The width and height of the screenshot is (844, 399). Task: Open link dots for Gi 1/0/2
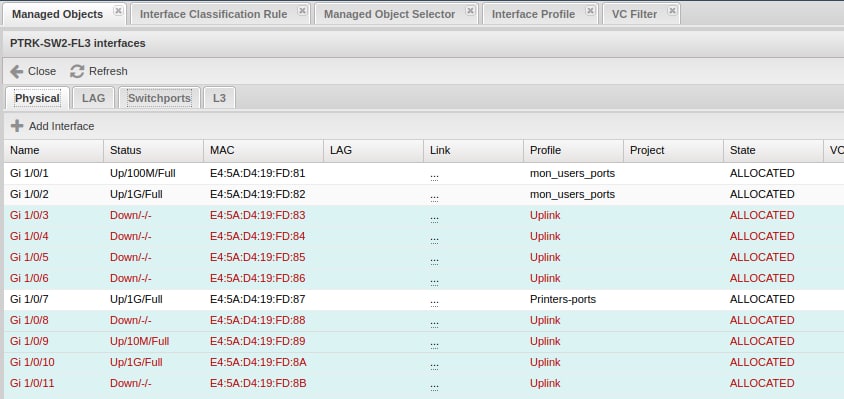pos(434,198)
